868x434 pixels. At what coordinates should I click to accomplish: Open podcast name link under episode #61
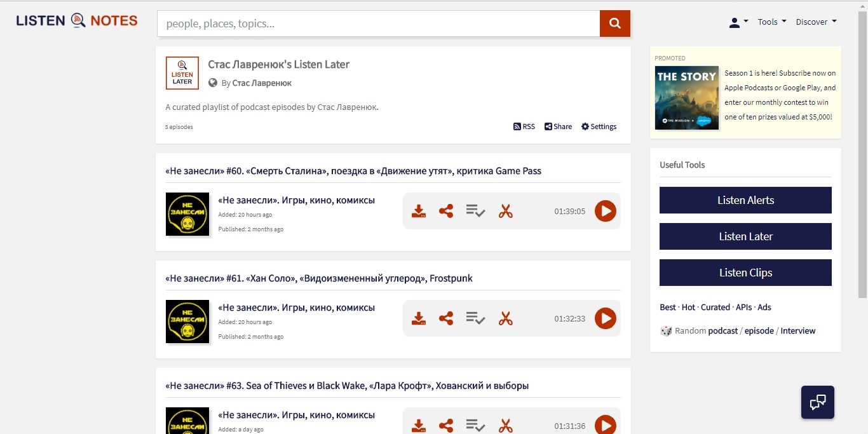(297, 308)
